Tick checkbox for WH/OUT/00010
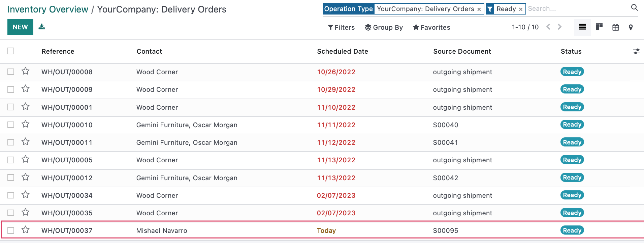Image resolution: width=644 pixels, height=243 pixels. click(11, 125)
